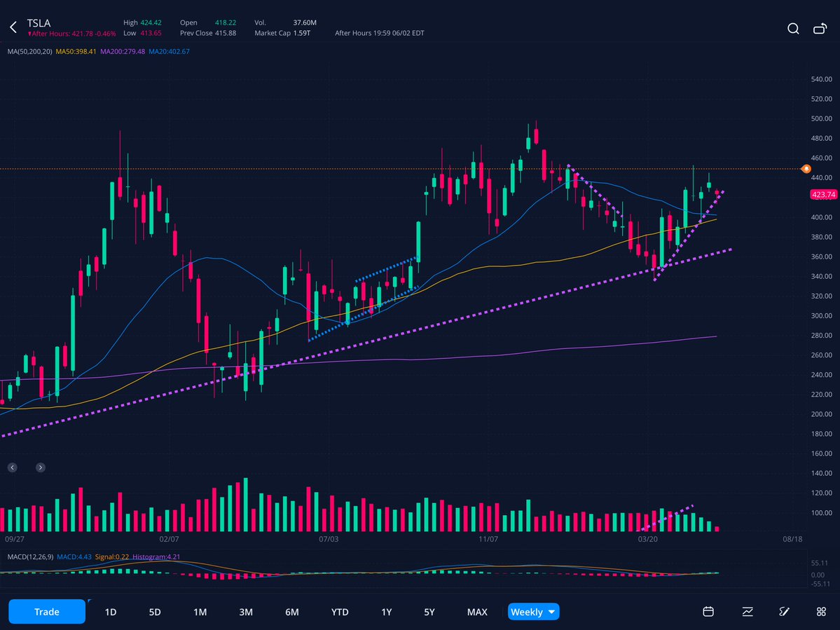Open the grid layout icon
Viewport: 840px width, 630px height.
[821, 611]
